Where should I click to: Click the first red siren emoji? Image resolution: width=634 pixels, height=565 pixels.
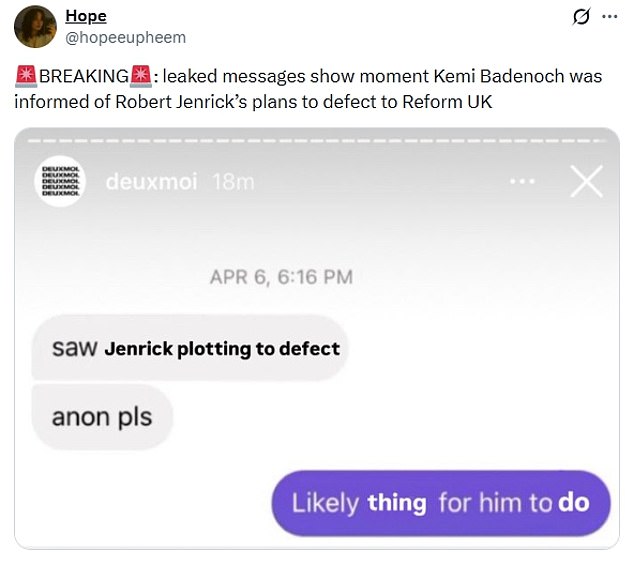coord(26,76)
